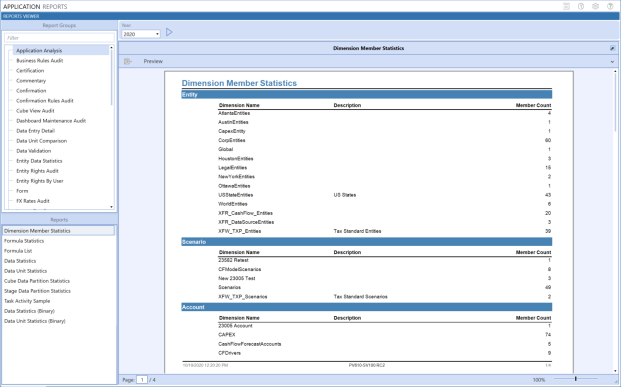The height and width of the screenshot is (387, 621).
Task: Select Data Unit Comparison group
Action: tap(42, 141)
